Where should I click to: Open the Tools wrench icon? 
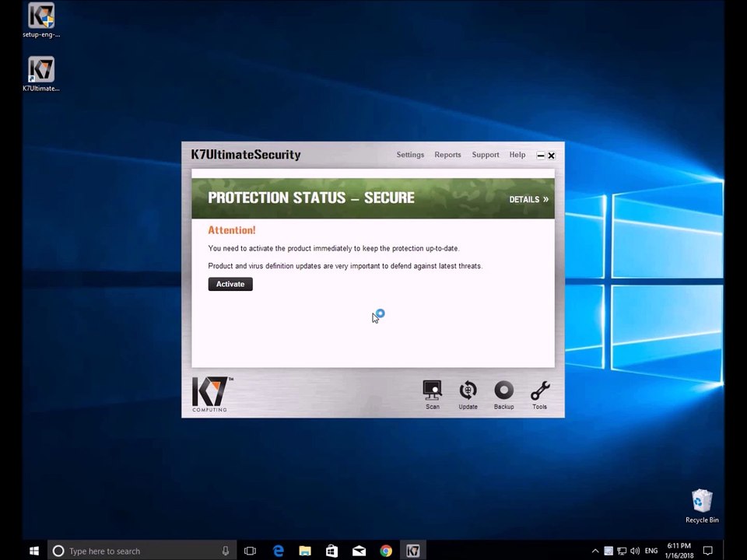pyautogui.click(x=540, y=395)
